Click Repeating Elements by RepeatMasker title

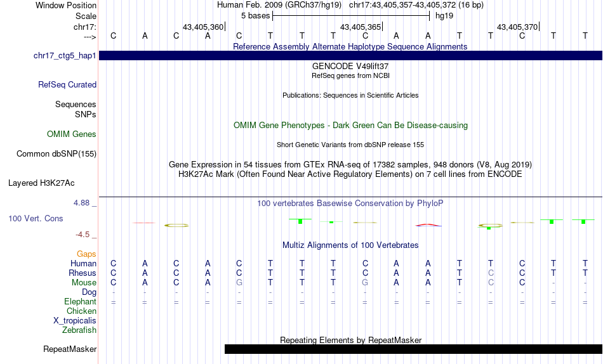pos(351,340)
